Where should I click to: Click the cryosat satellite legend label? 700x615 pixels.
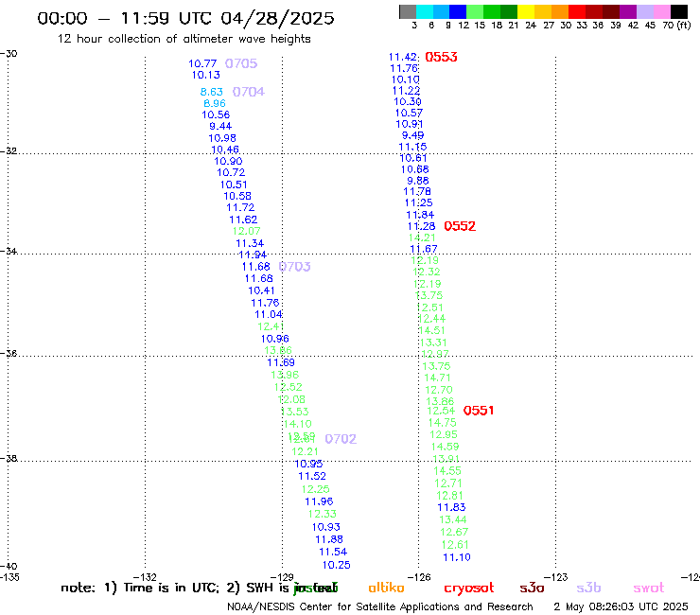(x=469, y=589)
